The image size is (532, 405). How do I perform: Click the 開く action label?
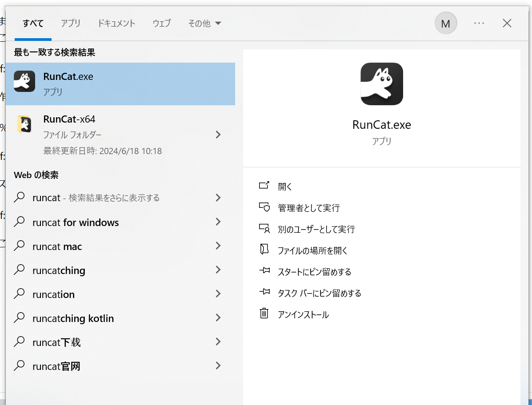coord(285,187)
